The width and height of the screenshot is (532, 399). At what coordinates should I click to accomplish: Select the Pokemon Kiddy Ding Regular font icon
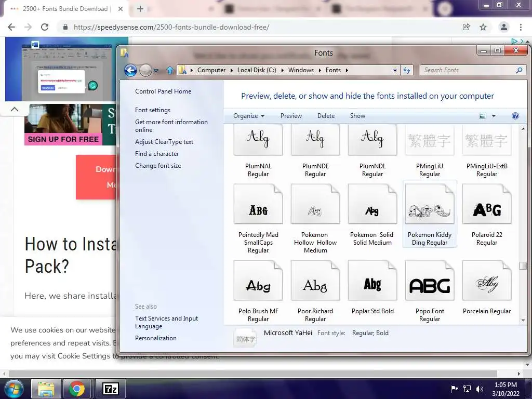click(430, 204)
